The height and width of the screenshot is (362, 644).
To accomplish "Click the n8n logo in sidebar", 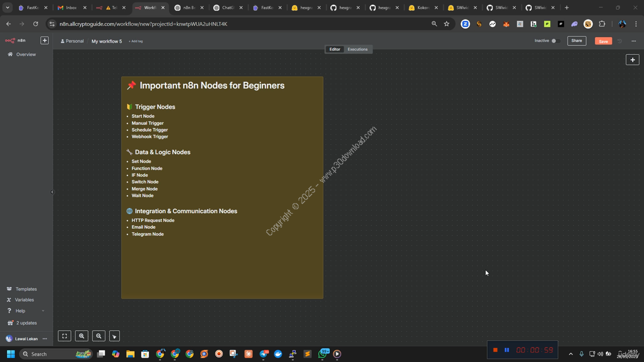I will coord(15,40).
